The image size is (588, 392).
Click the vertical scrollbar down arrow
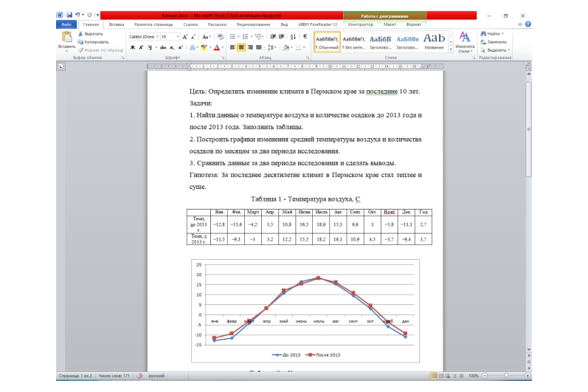529,349
